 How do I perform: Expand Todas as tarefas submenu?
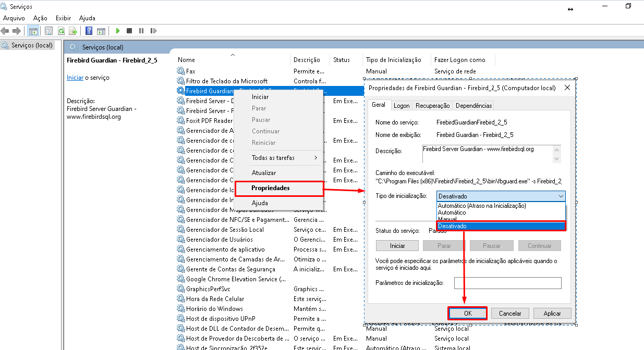279,157
